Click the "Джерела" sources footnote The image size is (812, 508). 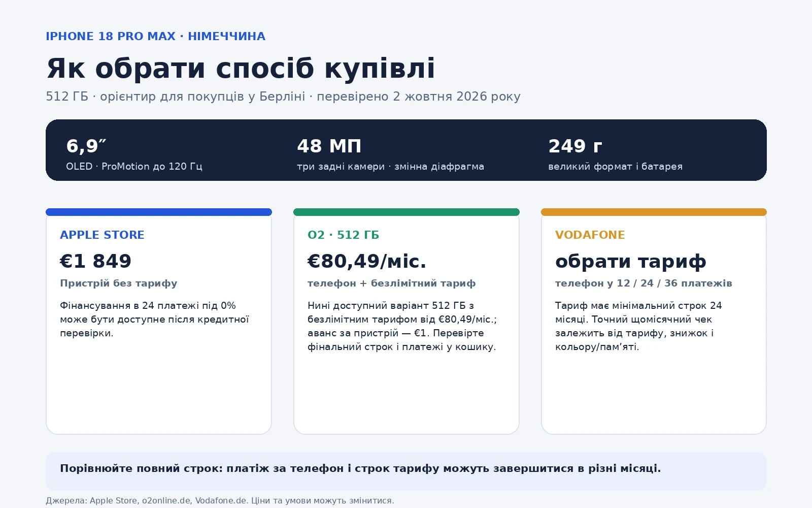pos(220,500)
